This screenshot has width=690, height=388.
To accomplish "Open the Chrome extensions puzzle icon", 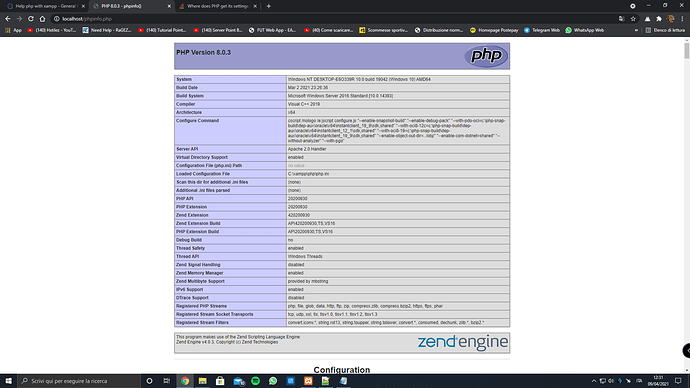I will point(659,19).
